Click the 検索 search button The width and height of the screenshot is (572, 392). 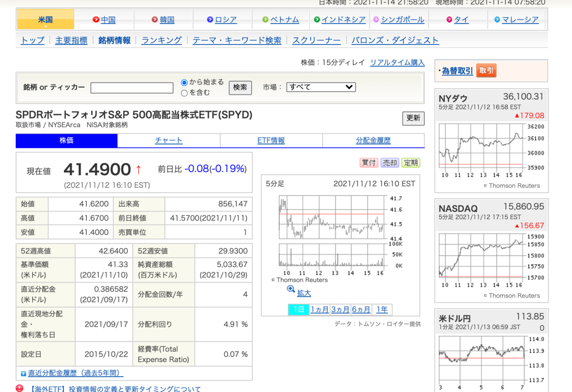[240, 87]
